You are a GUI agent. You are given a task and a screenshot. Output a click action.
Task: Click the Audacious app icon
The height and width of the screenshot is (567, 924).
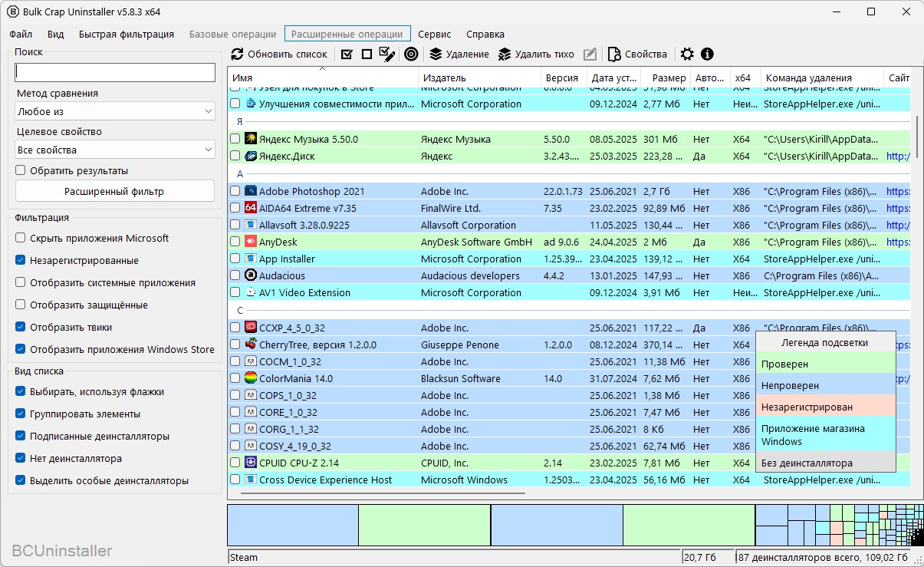[250, 275]
